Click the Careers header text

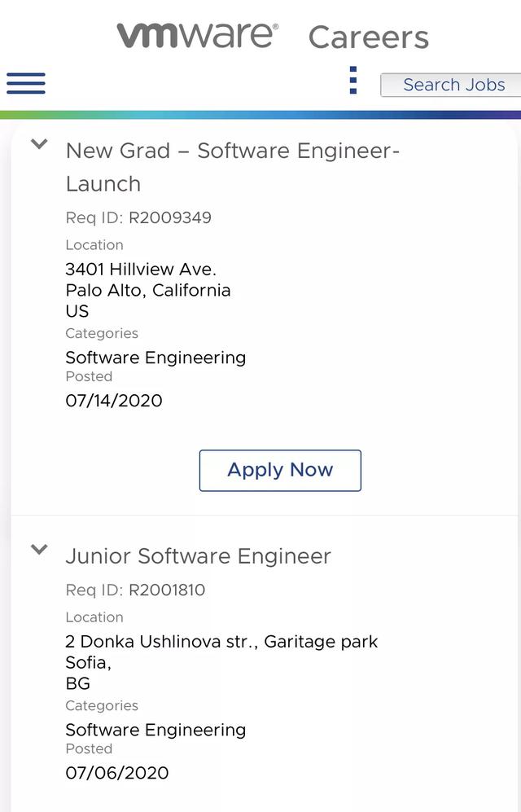pyautogui.click(x=368, y=37)
